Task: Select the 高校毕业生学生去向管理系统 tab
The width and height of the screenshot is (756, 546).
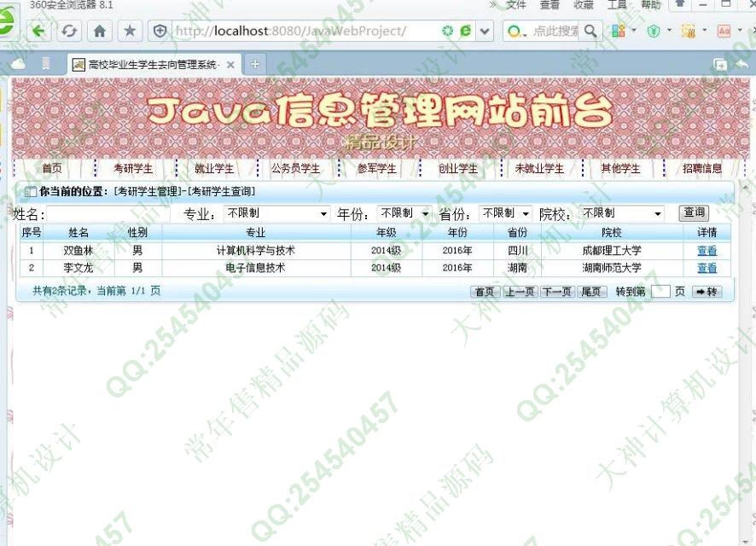Action: coord(154,64)
